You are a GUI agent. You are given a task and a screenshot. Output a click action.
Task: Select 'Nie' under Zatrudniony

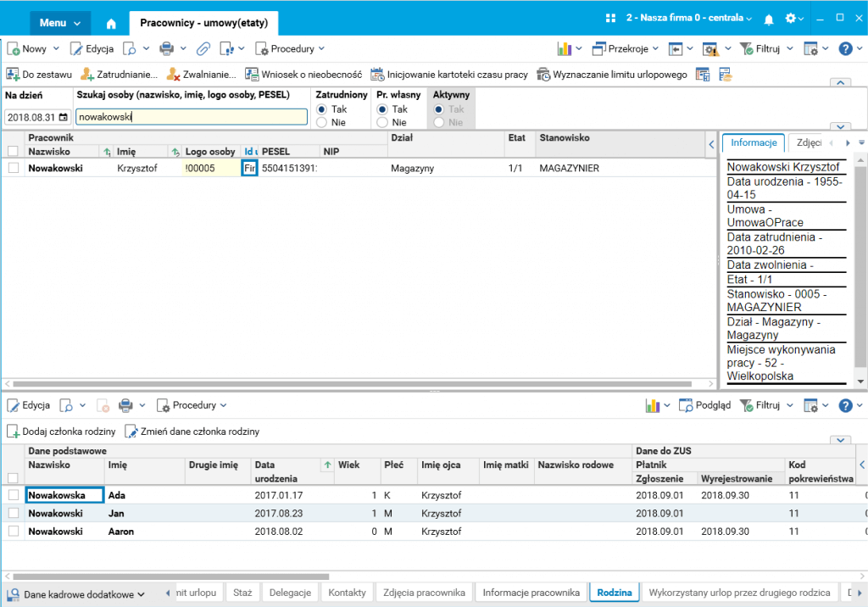click(321, 123)
